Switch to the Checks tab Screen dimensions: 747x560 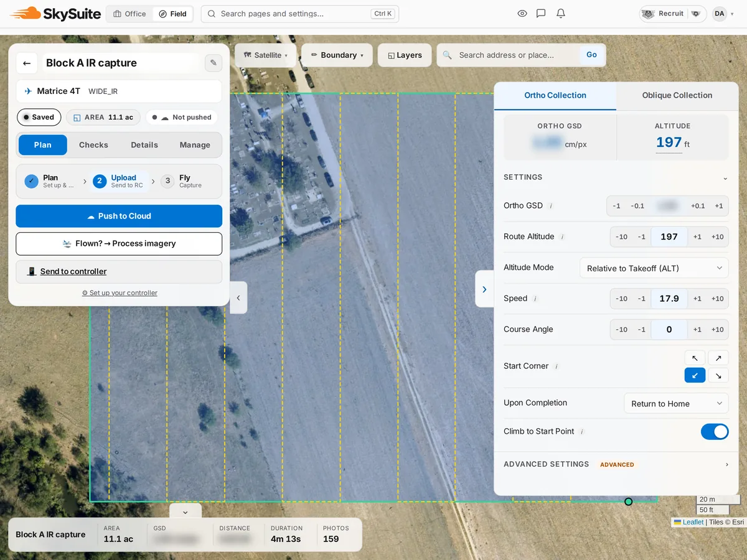(x=93, y=145)
